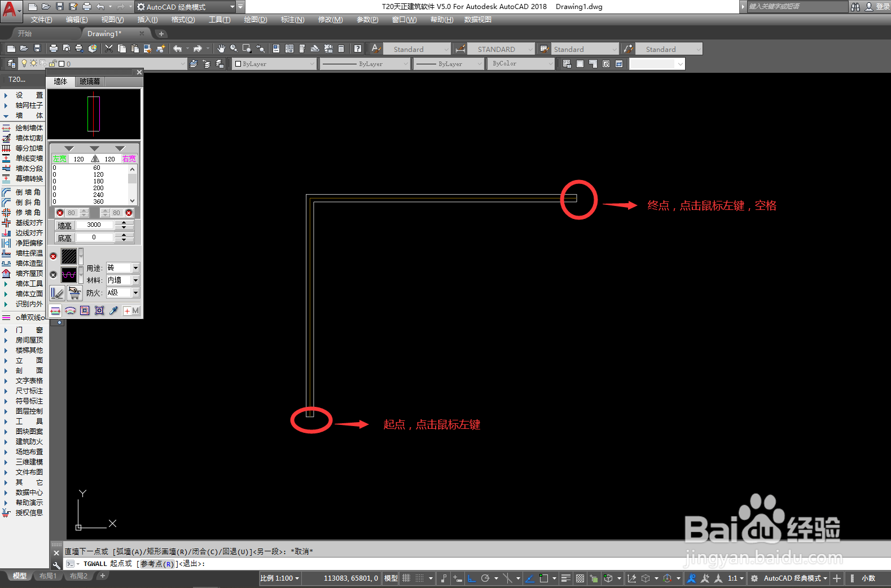This screenshot has width=891, height=588.
Task: Click the hatch pattern swatch in wall panel
Action: click(x=69, y=256)
